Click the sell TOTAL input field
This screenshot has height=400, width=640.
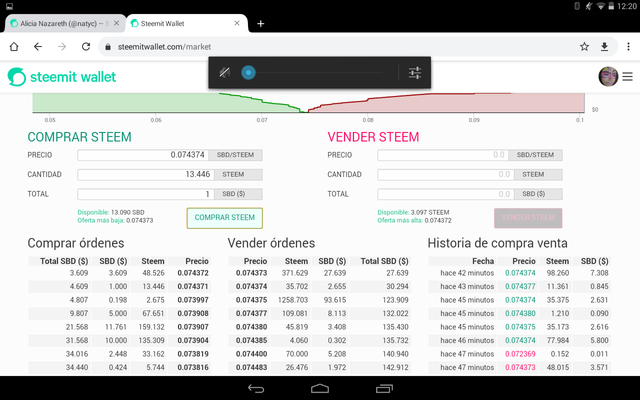click(446, 194)
